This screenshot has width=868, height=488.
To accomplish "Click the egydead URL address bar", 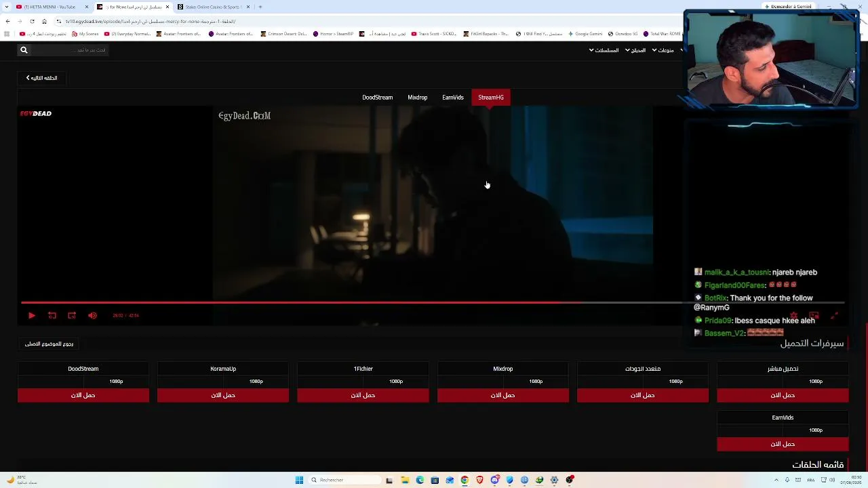I will click(x=366, y=21).
